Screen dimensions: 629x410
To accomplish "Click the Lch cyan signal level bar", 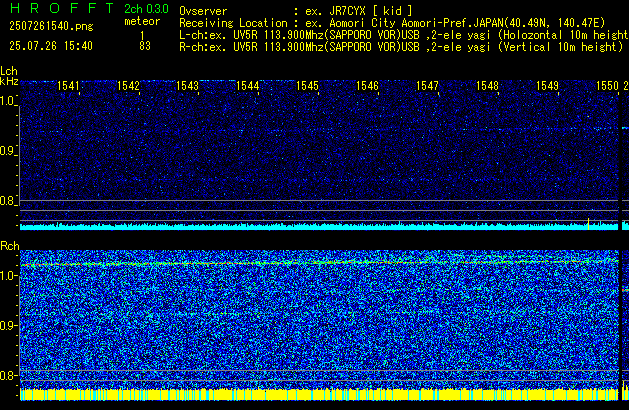I will tap(319, 227).
